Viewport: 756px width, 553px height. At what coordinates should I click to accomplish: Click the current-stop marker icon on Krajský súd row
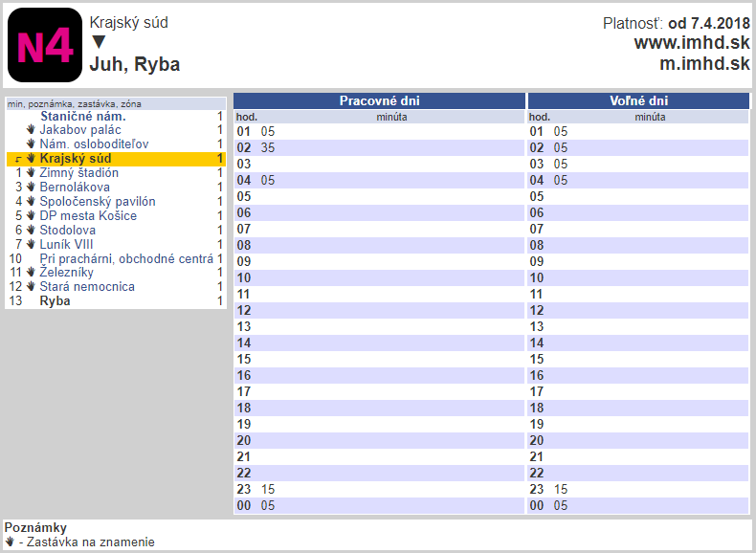click(x=18, y=159)
